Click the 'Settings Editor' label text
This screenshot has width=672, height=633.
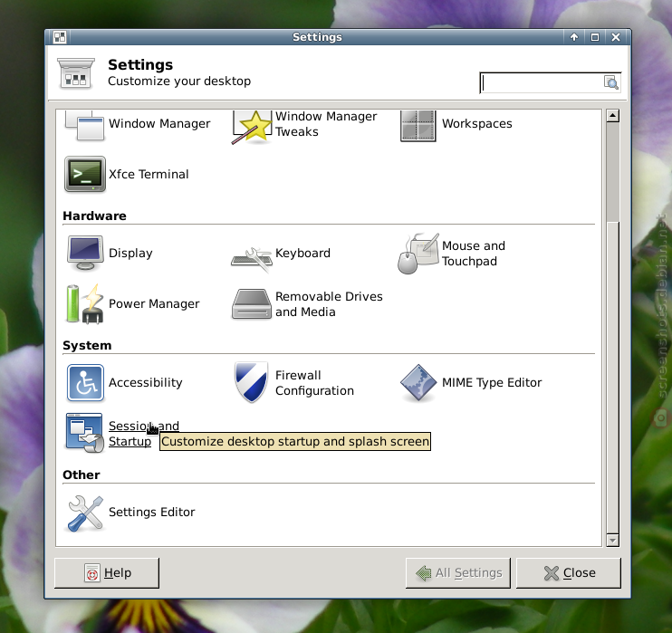[x=152, y=513]
